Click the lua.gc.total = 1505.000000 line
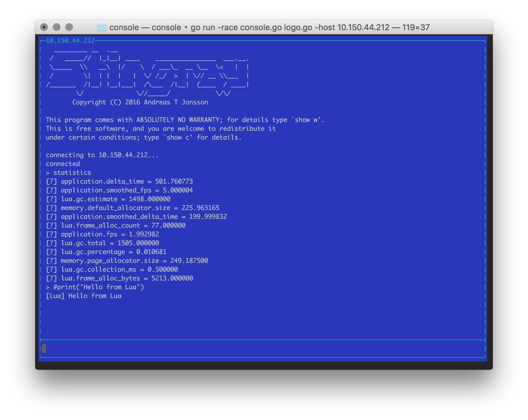 [102, 243]
